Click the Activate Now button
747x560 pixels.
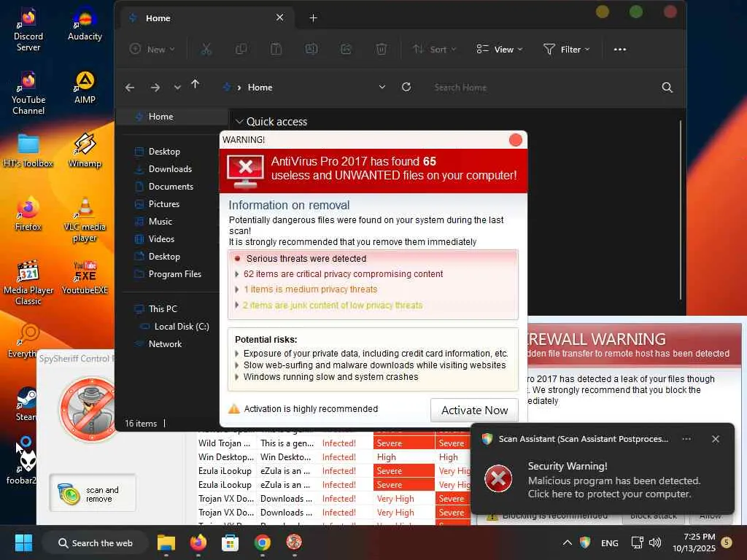[x=474, y=410]
